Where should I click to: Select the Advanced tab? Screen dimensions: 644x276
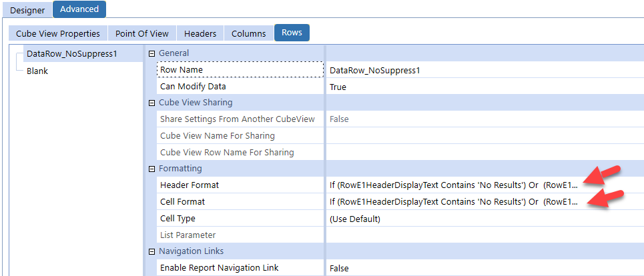coord(79,9)
